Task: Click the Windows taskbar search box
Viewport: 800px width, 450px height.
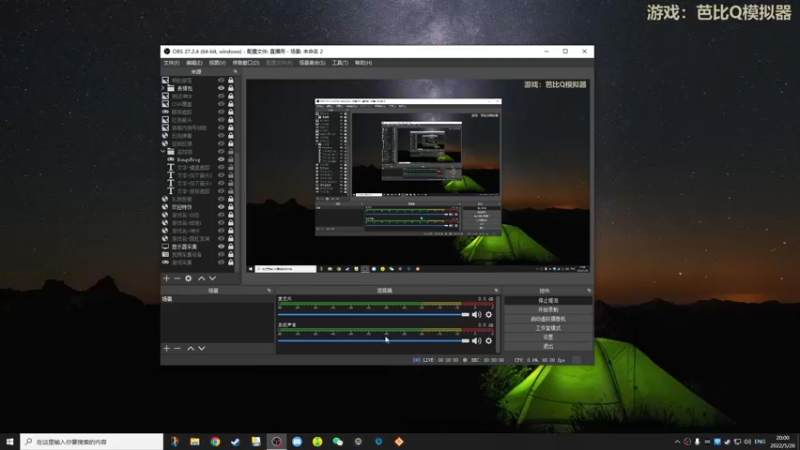Action: click(92, 441)
